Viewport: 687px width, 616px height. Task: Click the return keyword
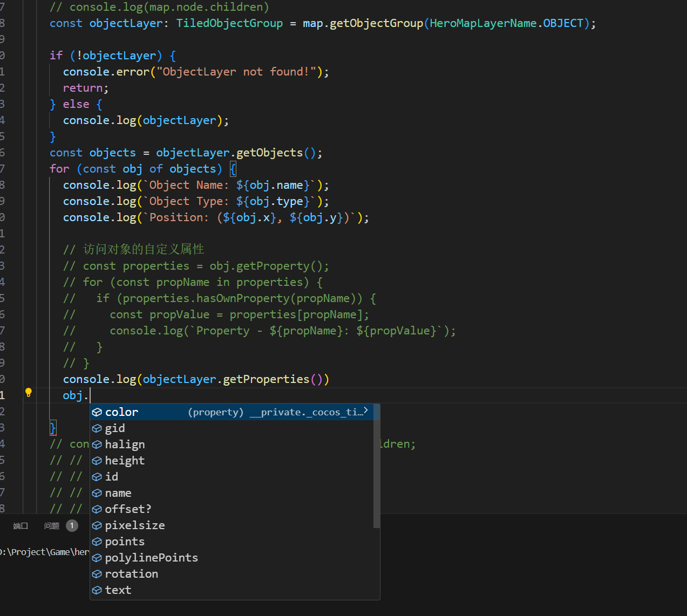coord(83,88)
